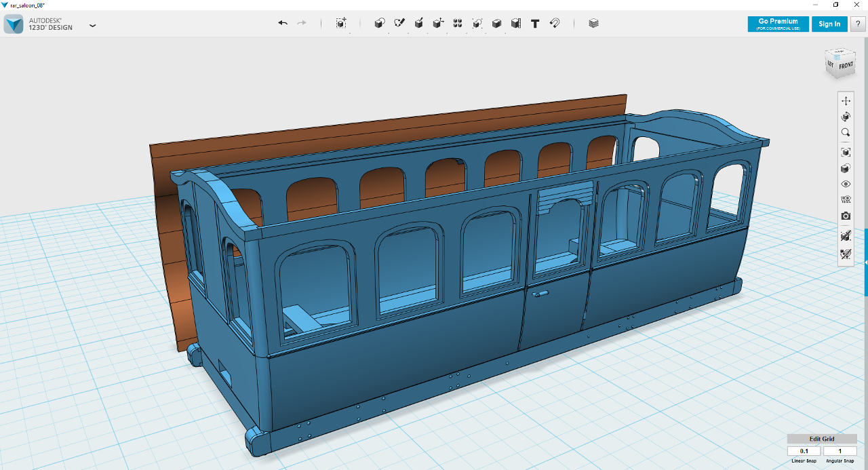Expand the collapsed right side panel arrow
The height and width of the screenshot is (470, 868).
(866, 262)
